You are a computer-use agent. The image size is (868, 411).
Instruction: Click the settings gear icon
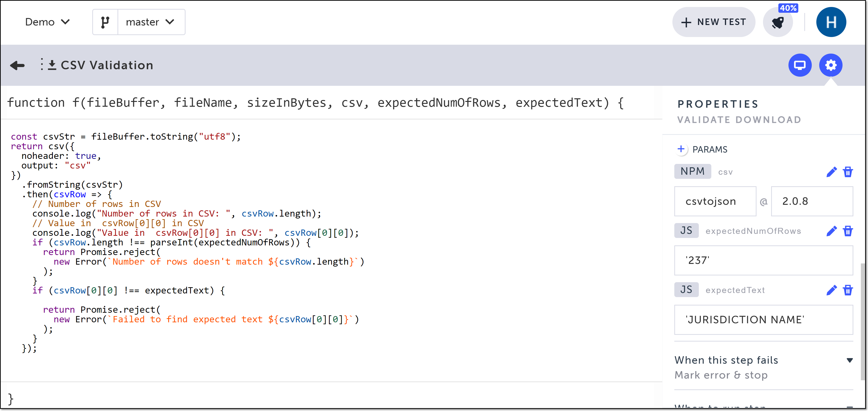tap(831, 65)
